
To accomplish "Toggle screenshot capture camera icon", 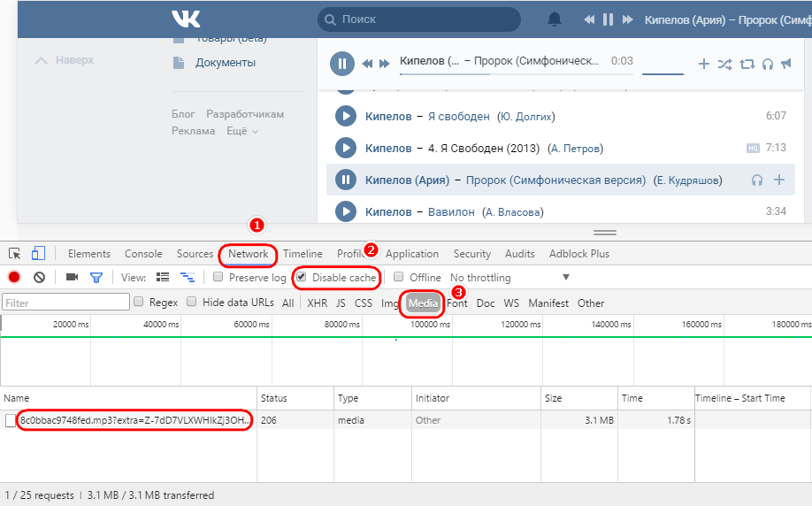I will (72, 277).
